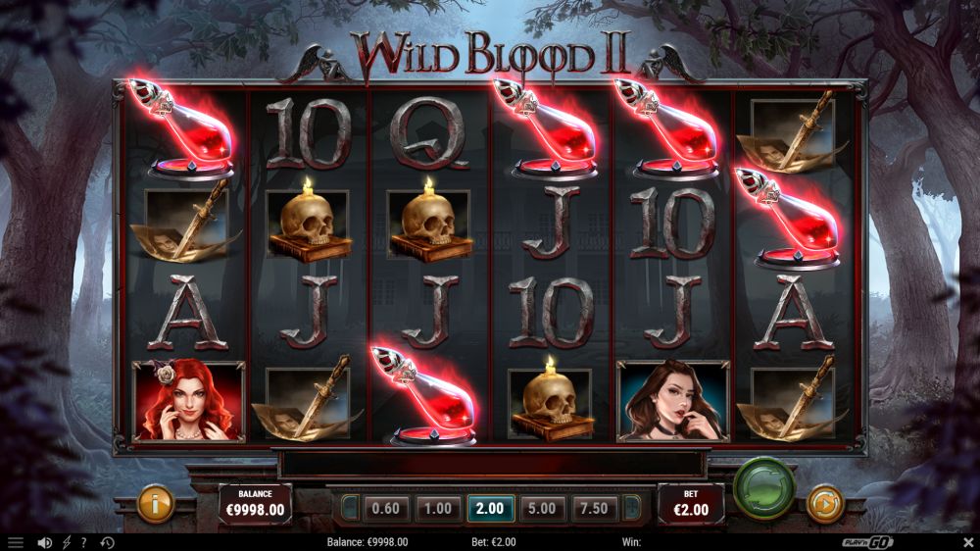Open game history clock icon

pos(107,542)
